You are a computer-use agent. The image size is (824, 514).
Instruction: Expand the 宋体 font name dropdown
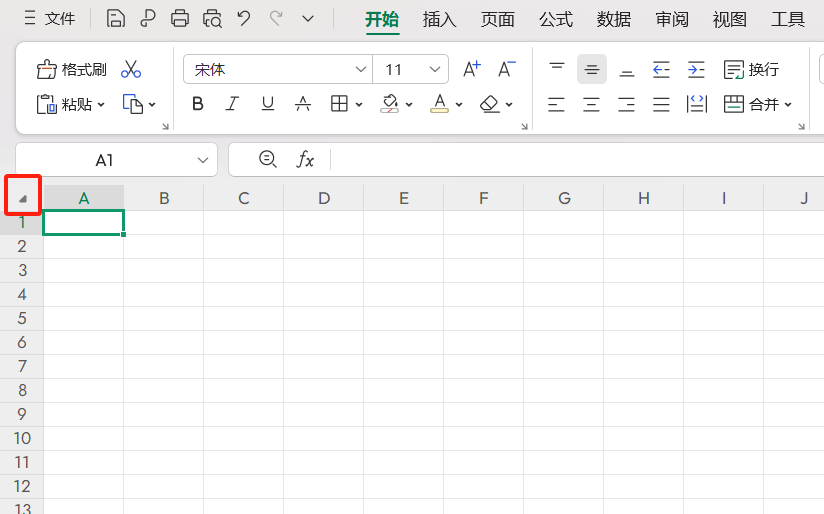pyautogui.click(x=361, y=69)
